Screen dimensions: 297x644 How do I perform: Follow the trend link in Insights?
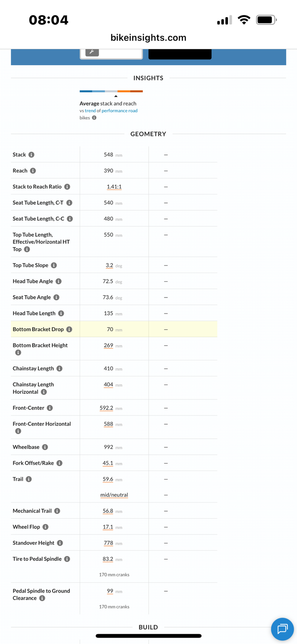(90, 111)
